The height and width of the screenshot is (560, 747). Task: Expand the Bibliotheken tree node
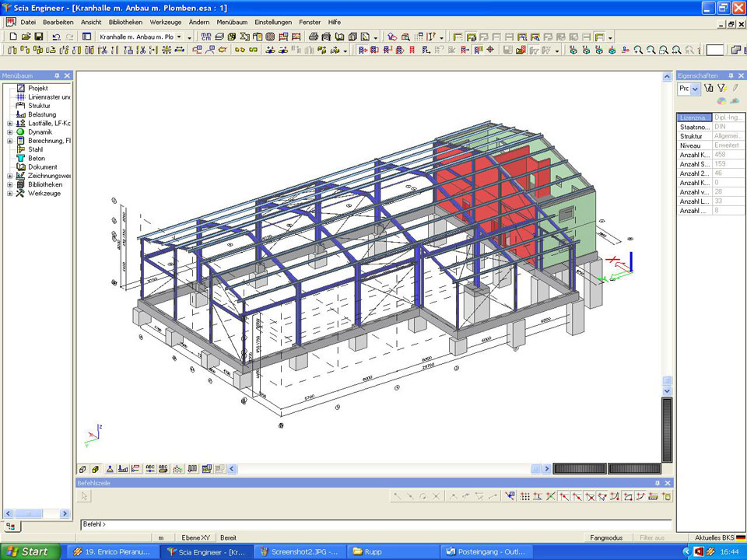9,185
